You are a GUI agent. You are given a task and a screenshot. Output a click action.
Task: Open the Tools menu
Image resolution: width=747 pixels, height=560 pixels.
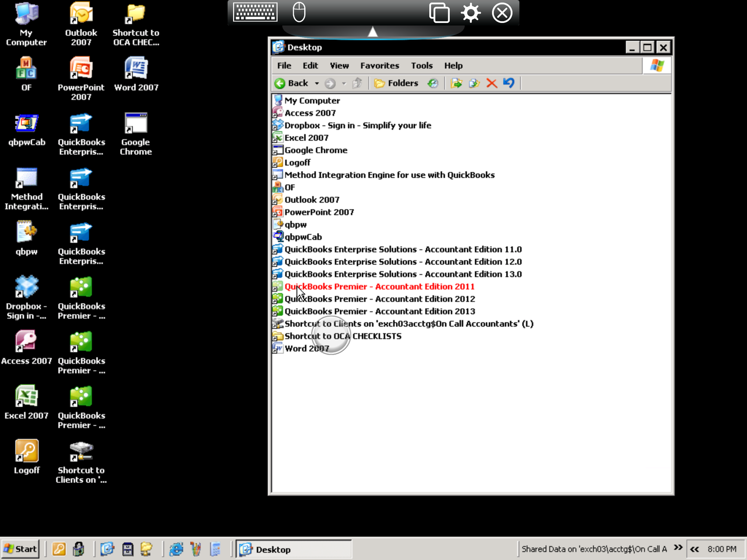pos(422,66)
